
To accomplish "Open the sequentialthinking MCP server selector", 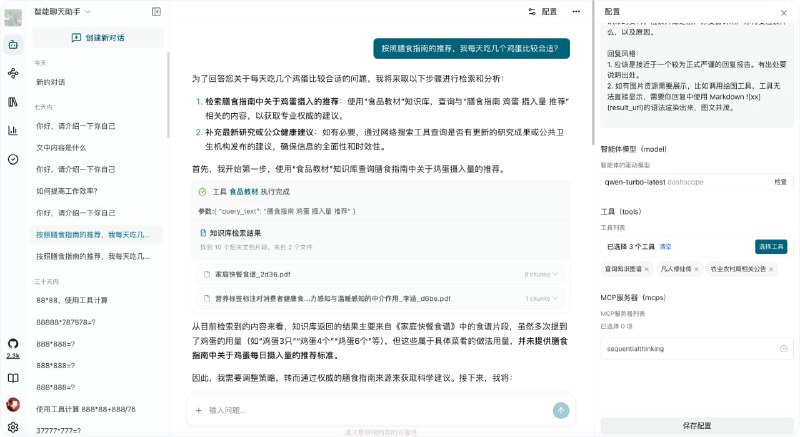I will [x=696, y=349].
